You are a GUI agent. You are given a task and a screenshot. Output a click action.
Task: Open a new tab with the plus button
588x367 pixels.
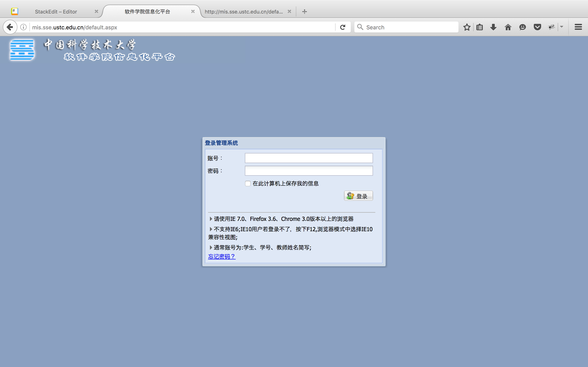click(x=304, y=11)
